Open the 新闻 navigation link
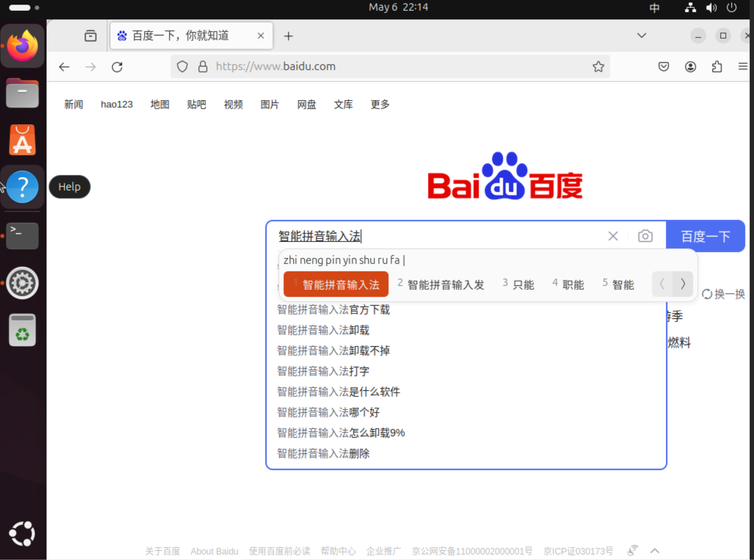Image resolution: width=754 pixels, height=560 pixels. (73, 104)
